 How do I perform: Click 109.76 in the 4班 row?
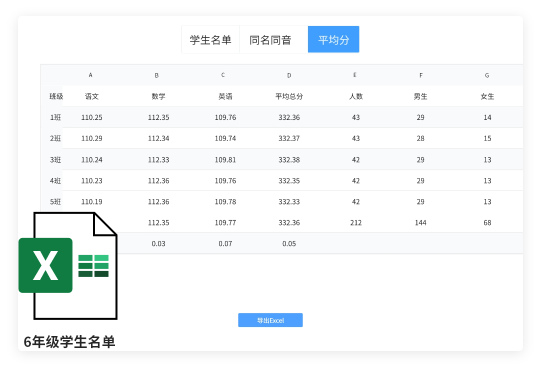pos(225,181)
